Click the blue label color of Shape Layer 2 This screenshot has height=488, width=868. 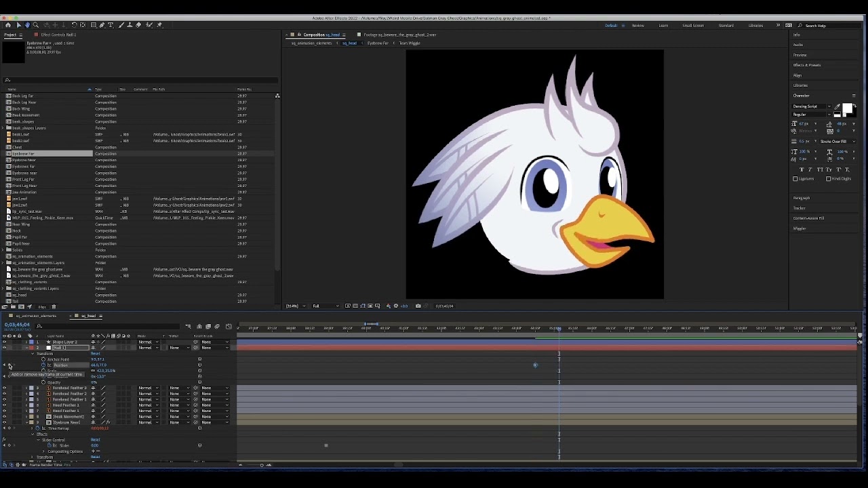point(31,342)
